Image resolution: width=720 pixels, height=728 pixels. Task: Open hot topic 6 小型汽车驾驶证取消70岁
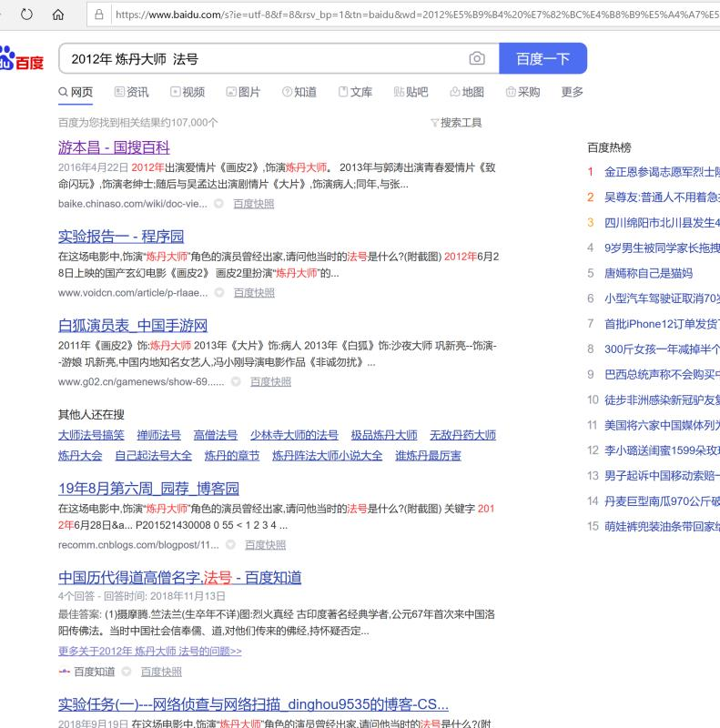[x=662, y=298]
